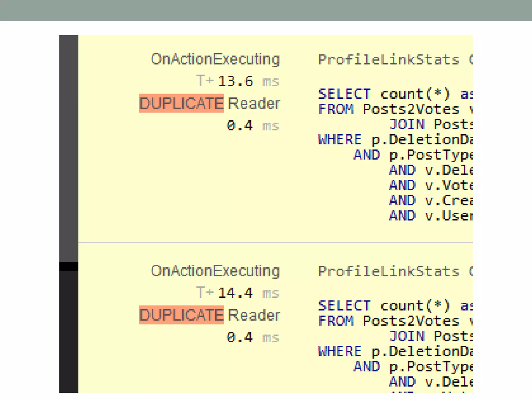
Task: Click the black marker on the left timeline bar
Action: click(x=69, y=267)
